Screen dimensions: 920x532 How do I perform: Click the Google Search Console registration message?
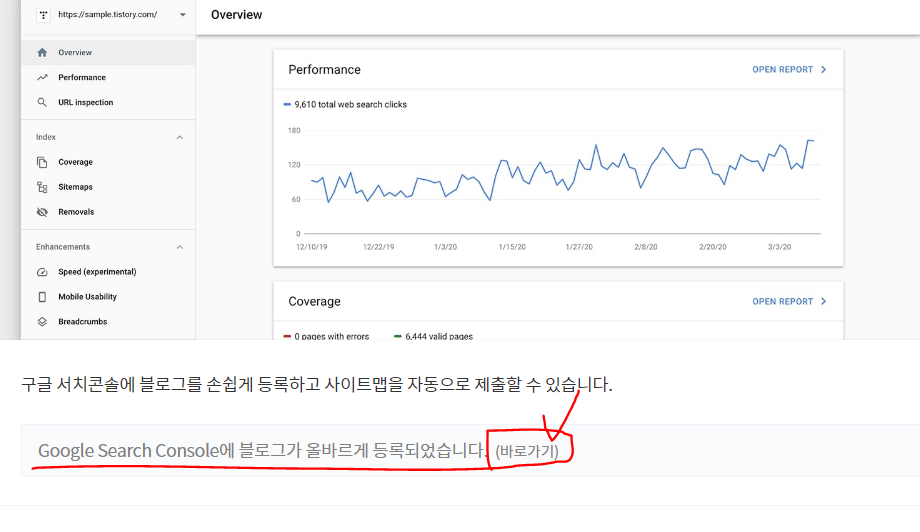[262, 450]
